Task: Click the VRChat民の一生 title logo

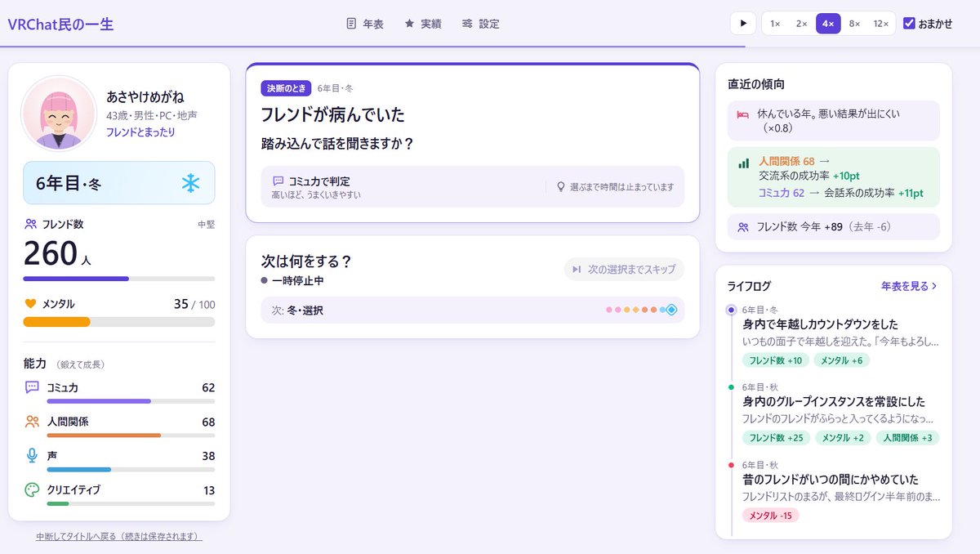Action: point(60,24)
